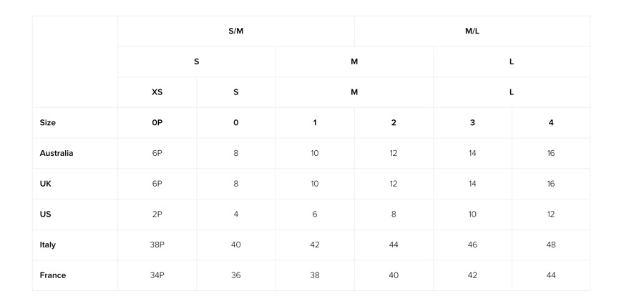
Task: Click the 2P cell in US row
Action: [x=157, y=214]
